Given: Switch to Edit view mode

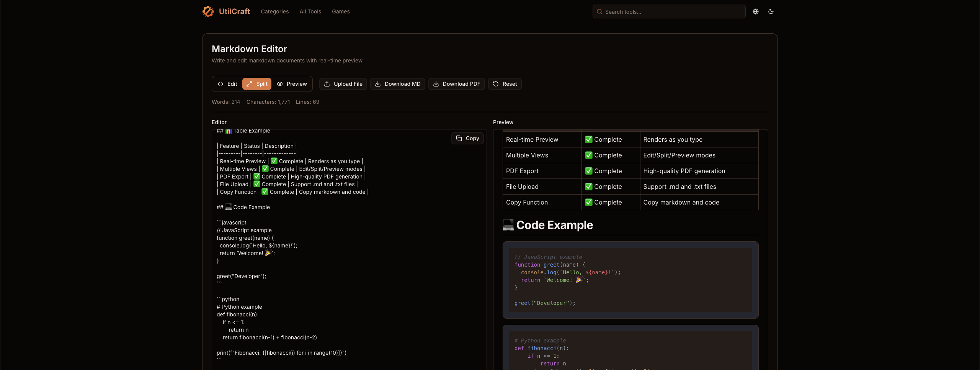Looking at the screenshot, I should click(227, 84).
